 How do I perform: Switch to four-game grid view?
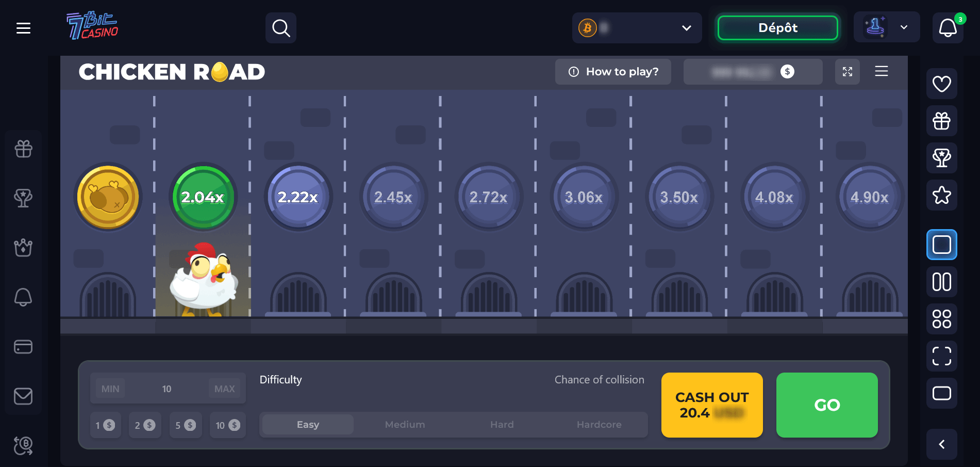941,319
